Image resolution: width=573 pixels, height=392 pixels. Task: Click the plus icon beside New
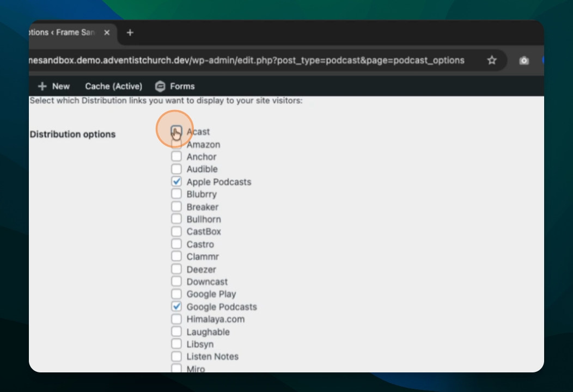(x=42, y=86)
